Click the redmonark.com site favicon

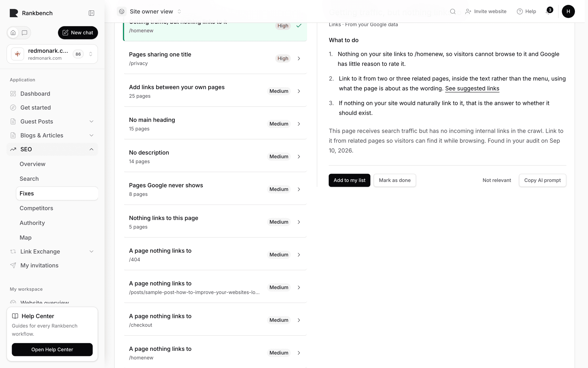[18, 54]
